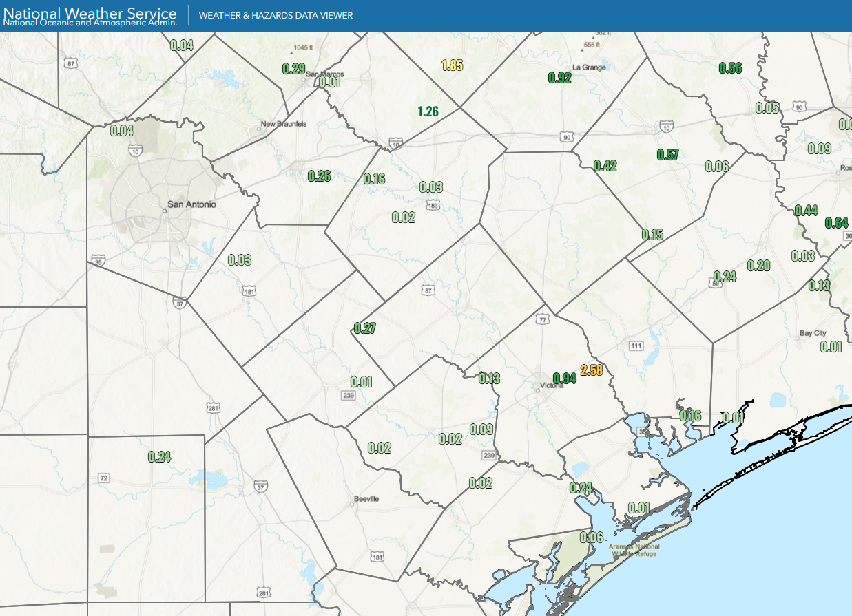Screen dimensions: 852x616
Task: Select the Beeville city label
Action: pos(366,499)
